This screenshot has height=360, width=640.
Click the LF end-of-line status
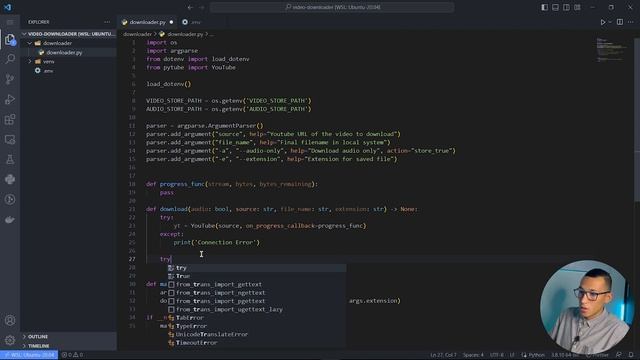tap(512, 355)
